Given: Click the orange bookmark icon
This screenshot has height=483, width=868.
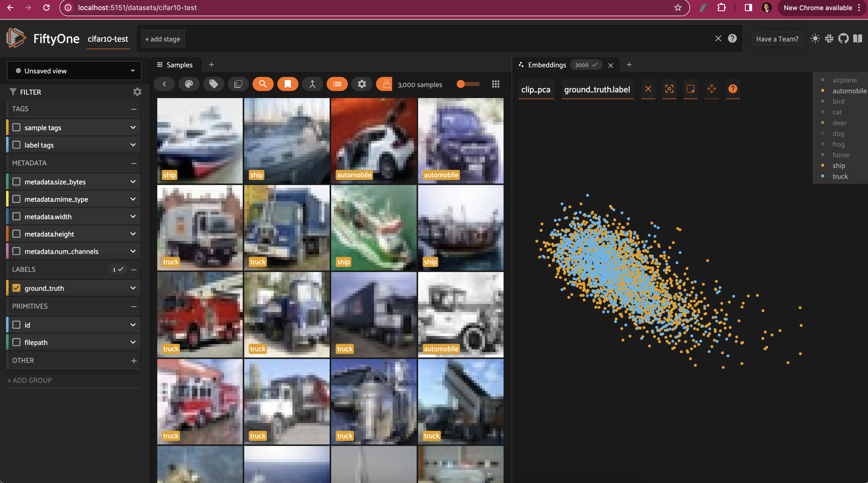Looking at the screenshot, I should point(287,84).
